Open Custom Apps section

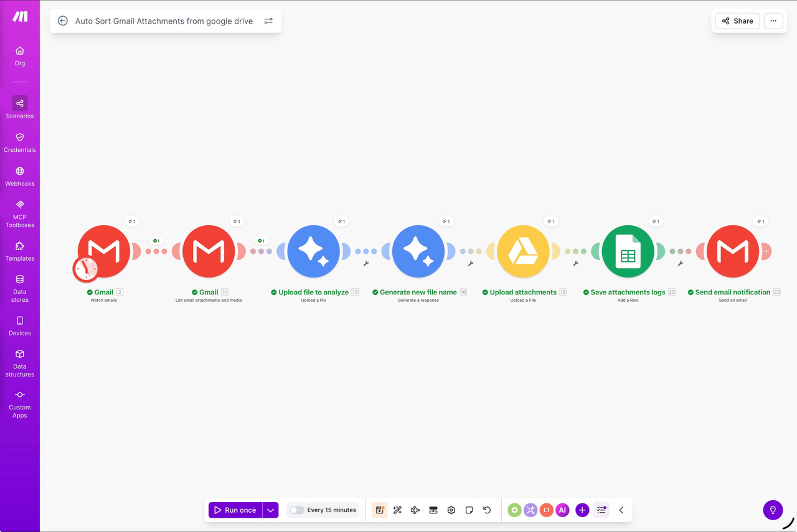pos(20,404)
